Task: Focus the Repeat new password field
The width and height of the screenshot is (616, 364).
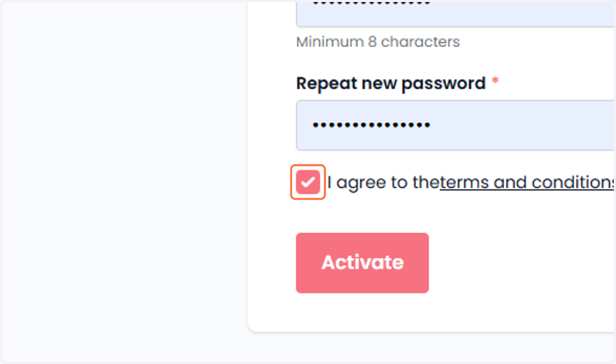Action: (x=456, y=125)
